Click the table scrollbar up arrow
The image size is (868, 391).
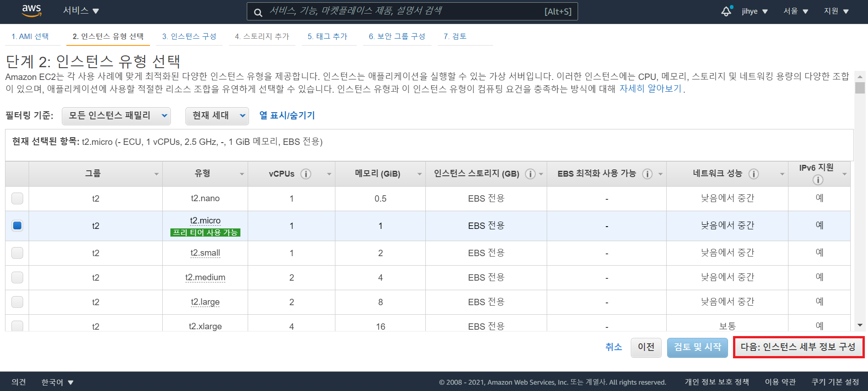click(860, 77)
